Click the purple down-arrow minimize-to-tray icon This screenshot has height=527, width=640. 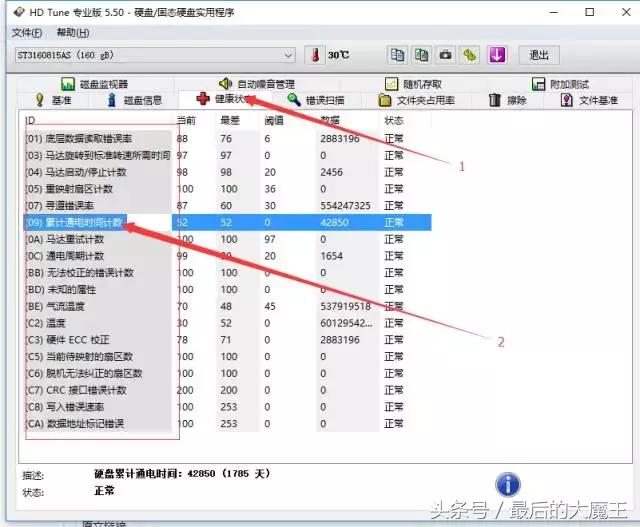[497, 55]
